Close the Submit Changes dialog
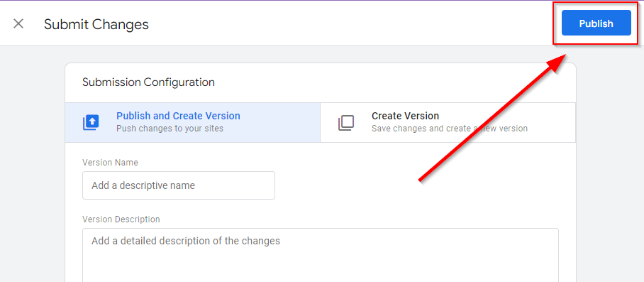 coord(18,24)
